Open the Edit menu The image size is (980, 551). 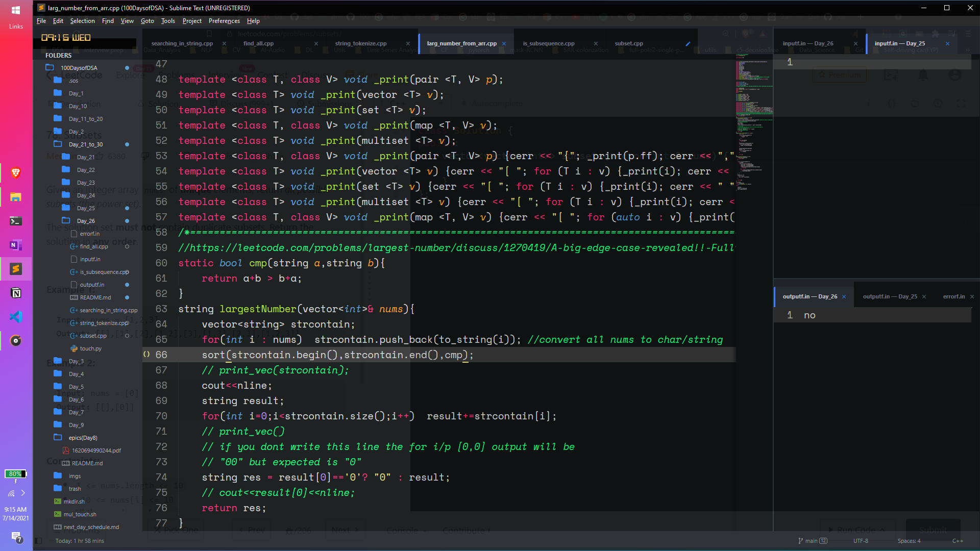coord(58,21)
